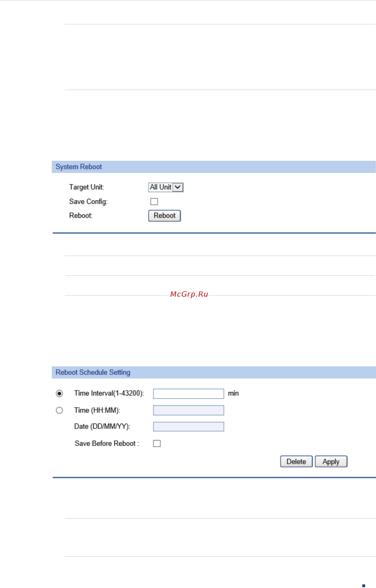Select the Time Interval radio button
Viewport: 376px width, 588px height.
tap(59, 393)
